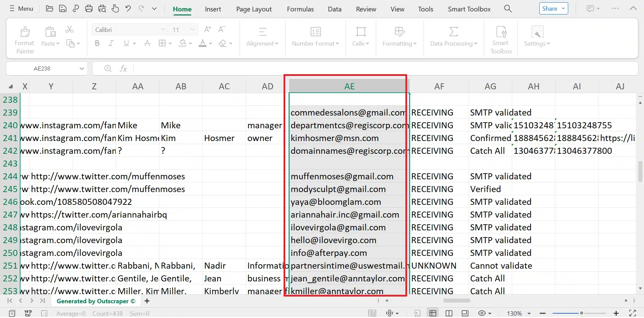
Task: Open the Insert Function fx icon
Action: [x=123, y=69]
